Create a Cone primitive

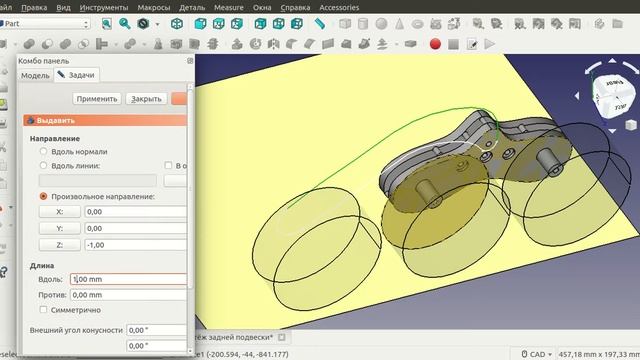[399, 24]
